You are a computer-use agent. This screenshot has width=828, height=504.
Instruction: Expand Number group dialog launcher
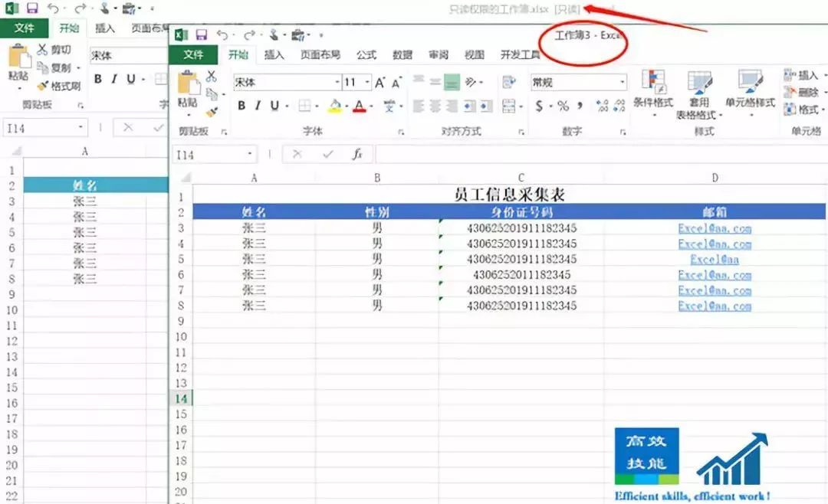[623, 132]
